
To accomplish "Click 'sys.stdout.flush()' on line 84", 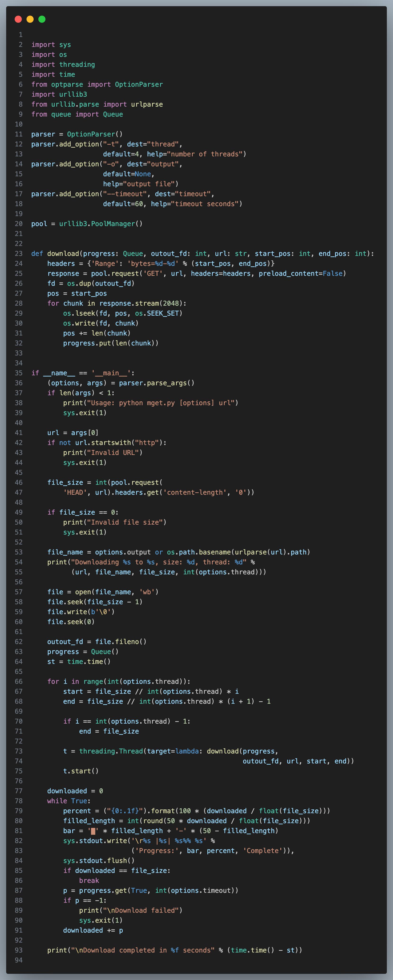I will coord(99,861).
